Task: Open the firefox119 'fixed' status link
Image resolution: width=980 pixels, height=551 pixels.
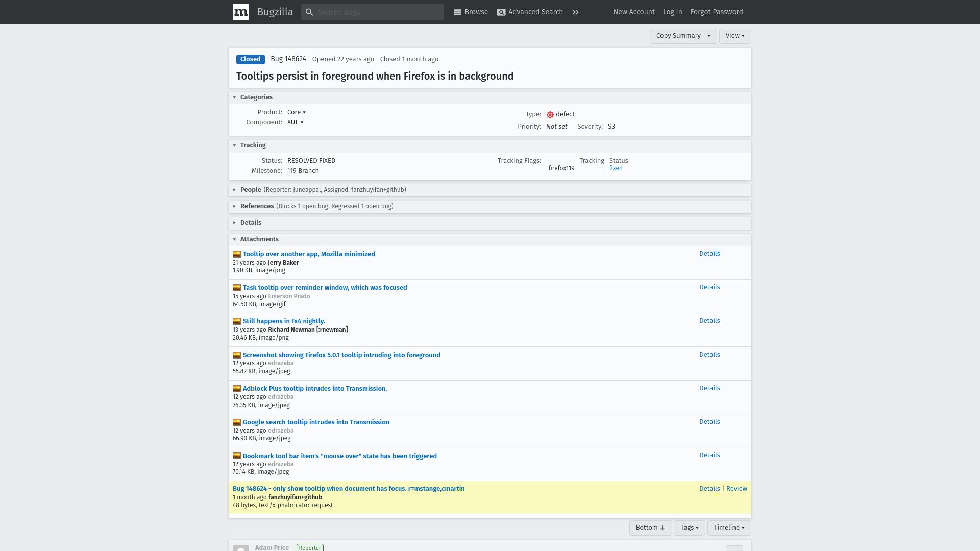Action: click(x=616, y=168)
